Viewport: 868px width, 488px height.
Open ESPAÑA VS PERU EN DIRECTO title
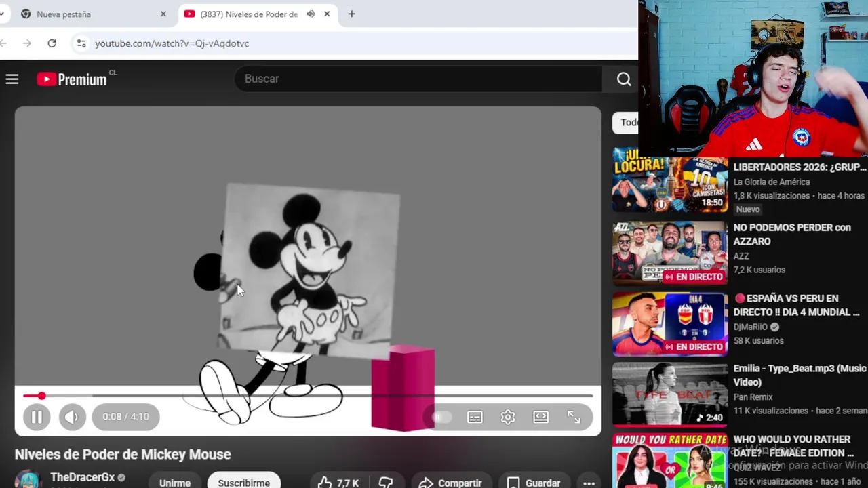796,305
